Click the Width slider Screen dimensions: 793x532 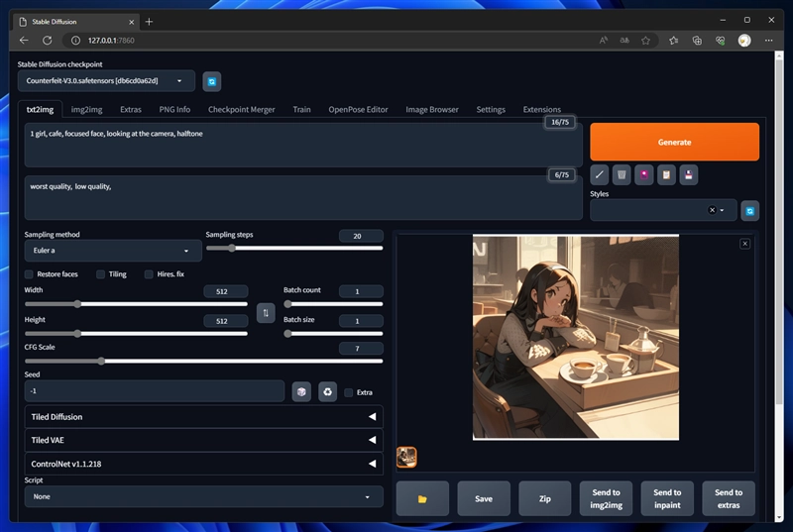coord(136,304)
